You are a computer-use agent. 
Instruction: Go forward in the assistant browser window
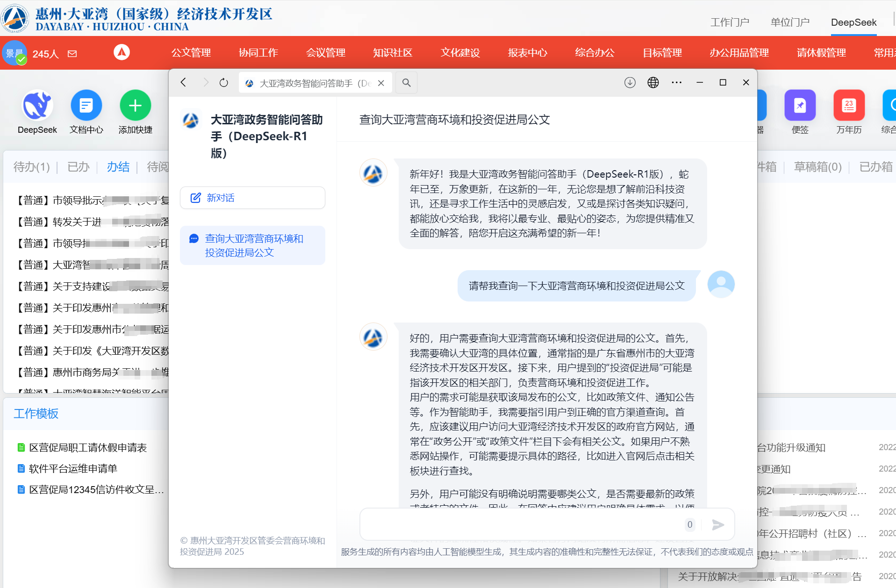tap(206, 83)
